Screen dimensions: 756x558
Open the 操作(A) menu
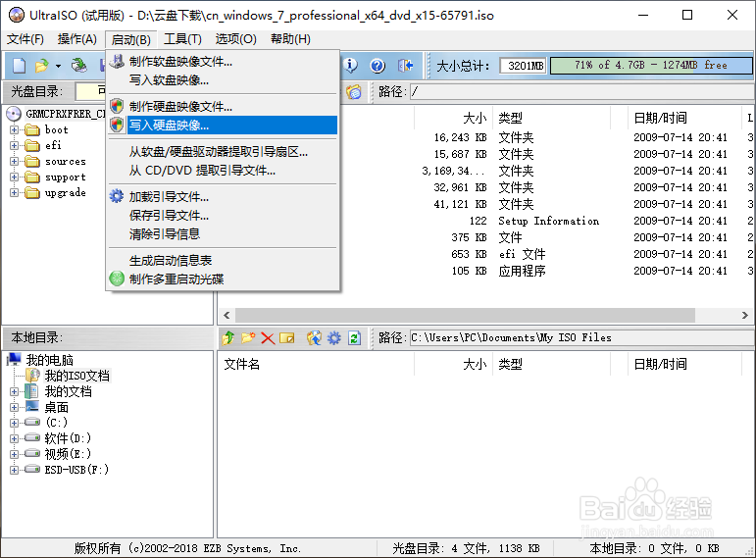tap(77, 38)
